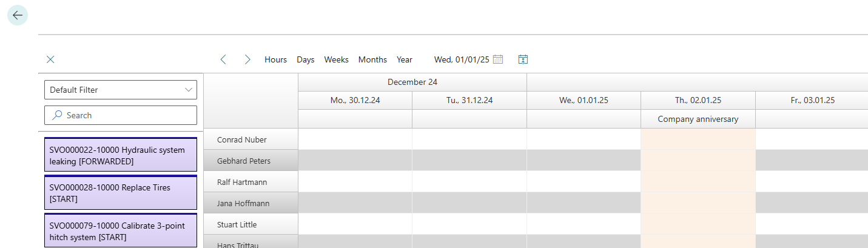Screen dimensions: 868x248
Task: Switch the view to Days
Action: 305,59
